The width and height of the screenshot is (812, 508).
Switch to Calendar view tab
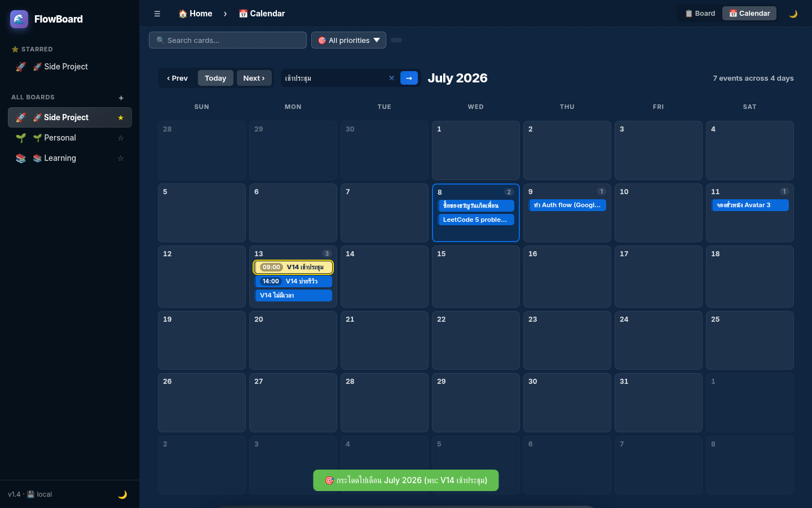[749, 14]
